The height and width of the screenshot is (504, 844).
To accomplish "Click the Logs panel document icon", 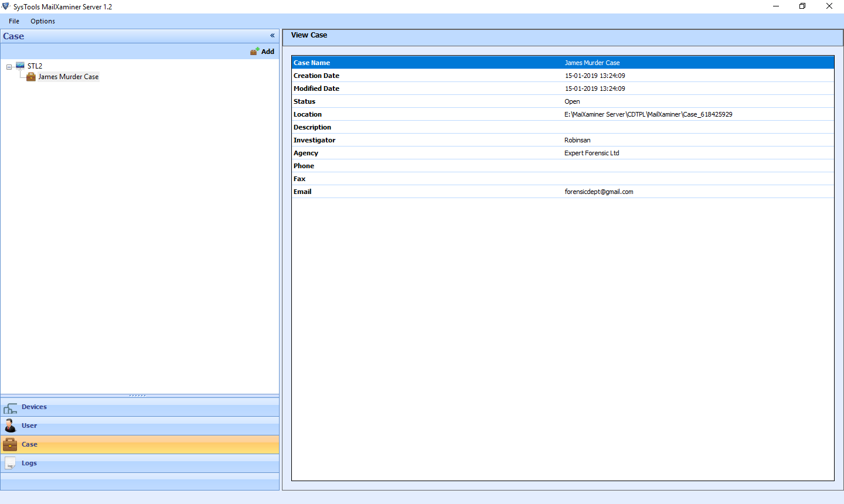I will pos(10,464).
